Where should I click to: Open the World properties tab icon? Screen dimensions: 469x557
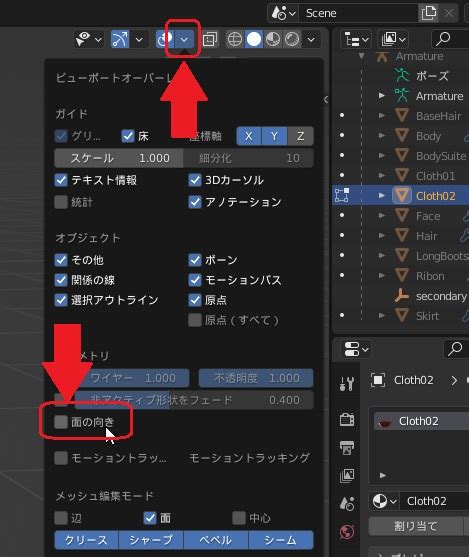(347, 532)
